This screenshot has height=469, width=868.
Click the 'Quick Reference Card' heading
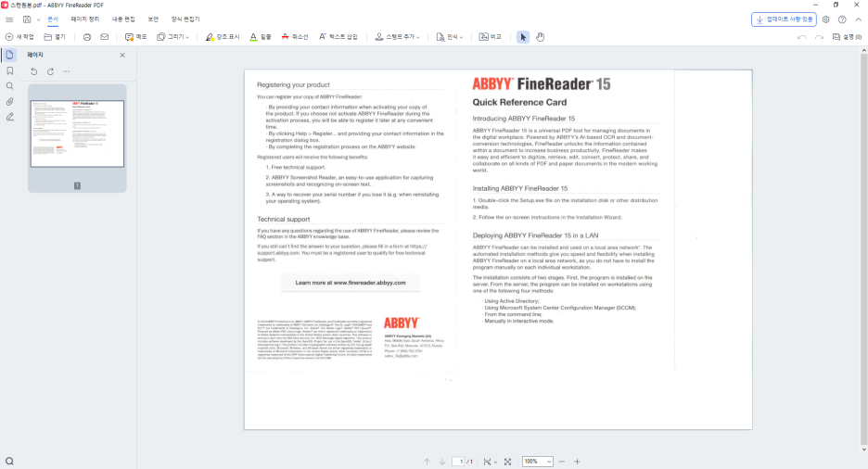(519, 102)
